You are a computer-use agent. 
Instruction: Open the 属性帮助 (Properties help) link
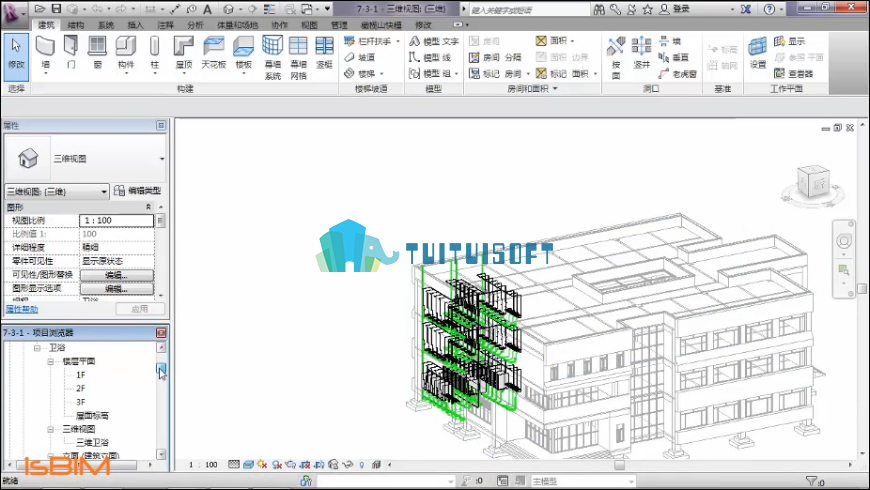point(22,309)
